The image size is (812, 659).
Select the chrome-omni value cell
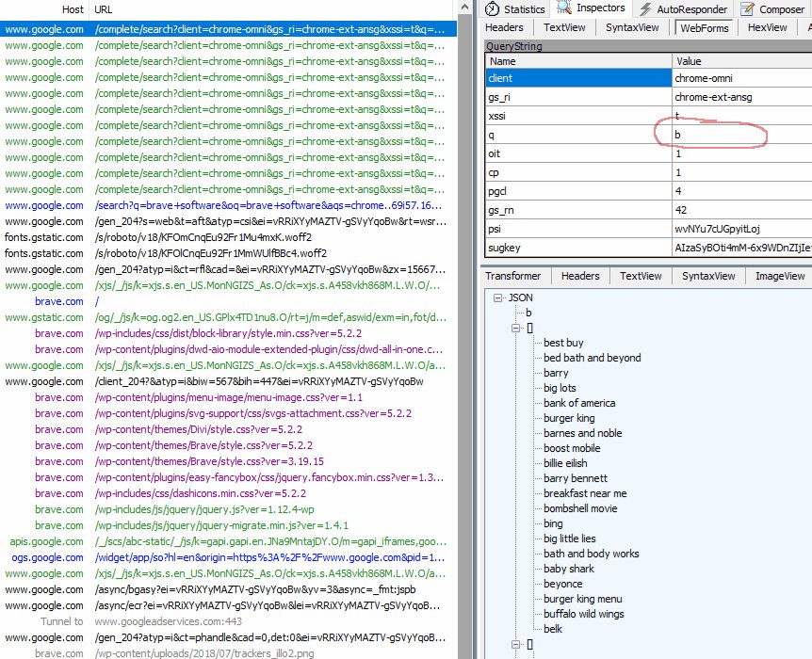[742, 78]
